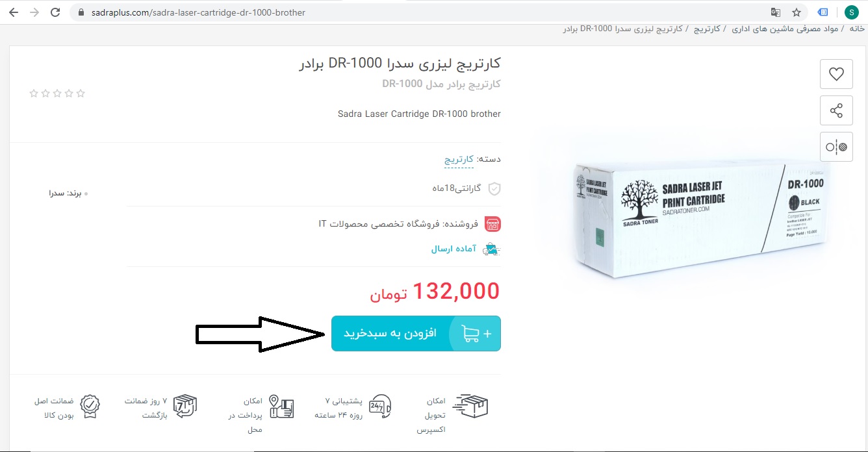This screenshot has height=452, width=868.
Task: Click the shopping cart plus icon
Action: pyautogui.click(x=476, y=333)
